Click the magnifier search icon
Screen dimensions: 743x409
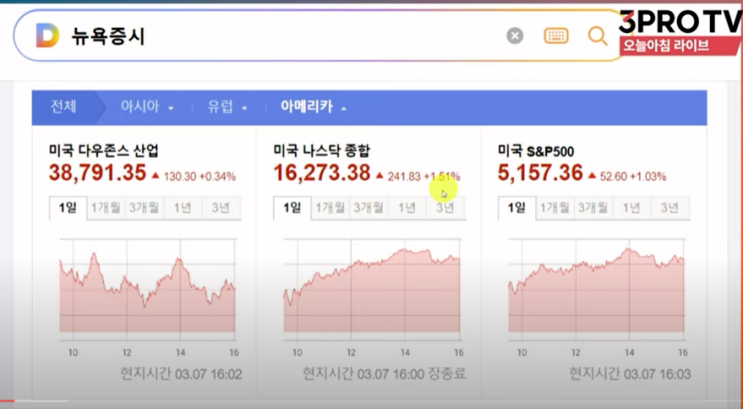click(x=597, y=36)
